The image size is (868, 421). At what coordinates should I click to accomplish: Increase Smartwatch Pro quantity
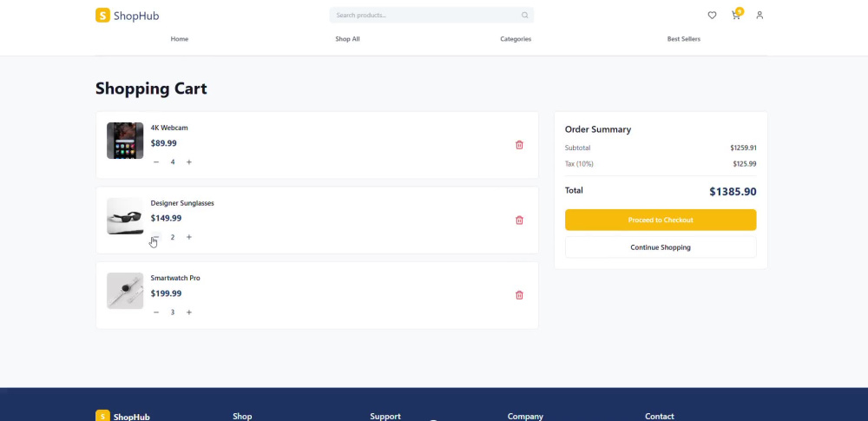coord(188,312)
